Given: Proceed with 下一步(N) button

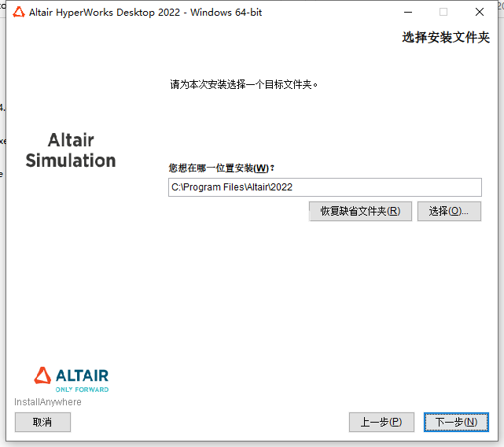Looking at the screenshot, I should pos(456,422).
